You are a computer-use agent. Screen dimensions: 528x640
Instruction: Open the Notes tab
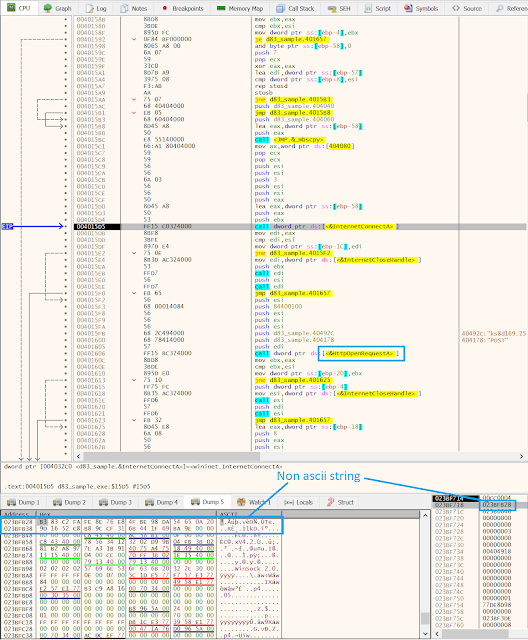point(134,8)
